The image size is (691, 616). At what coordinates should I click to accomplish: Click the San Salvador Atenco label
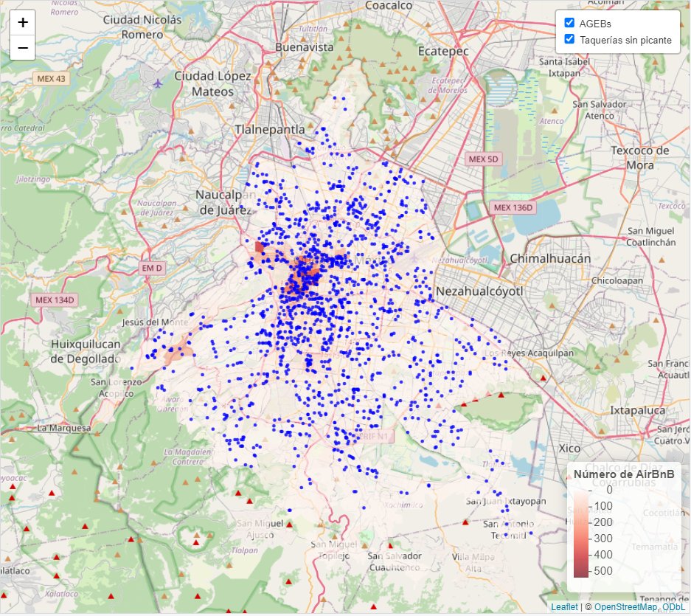600,110
